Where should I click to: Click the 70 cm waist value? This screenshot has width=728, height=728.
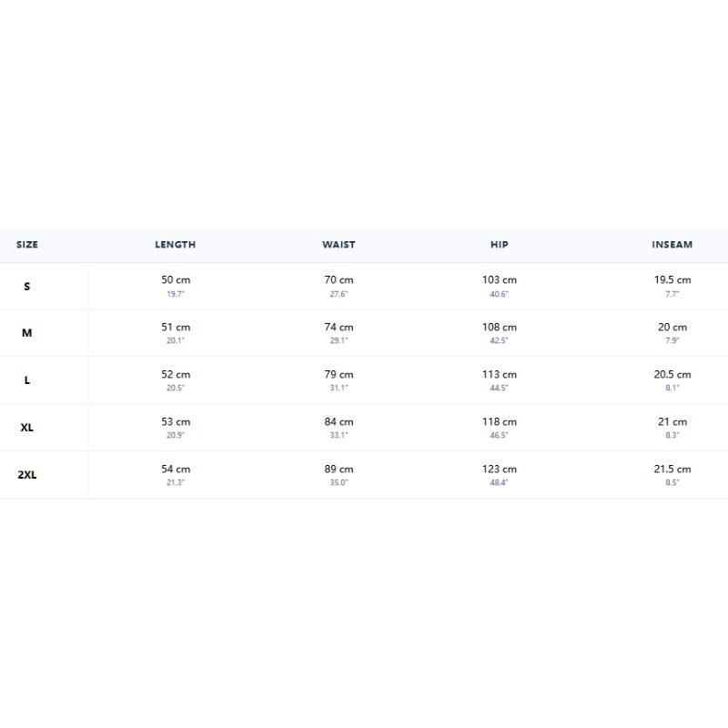339,280
